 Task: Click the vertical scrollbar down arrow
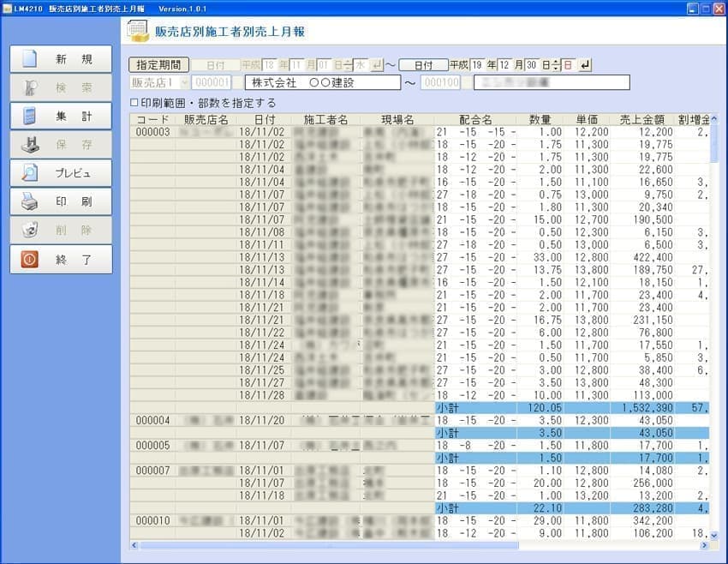pyautogui.click(x=714, y=535)
